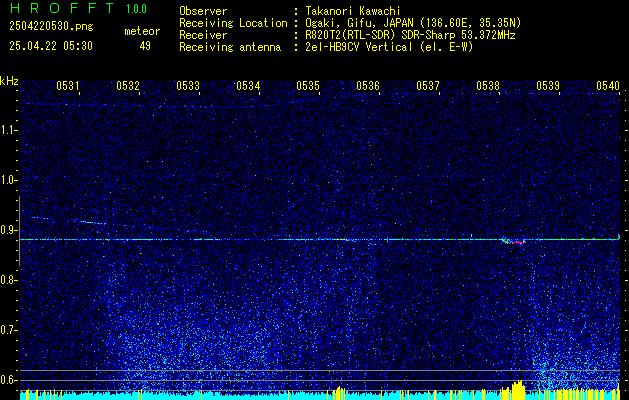This screenshot has height=400, width=629.
Task: Click the 0.9 kHz axis label
Action: (x=8, y=230)
